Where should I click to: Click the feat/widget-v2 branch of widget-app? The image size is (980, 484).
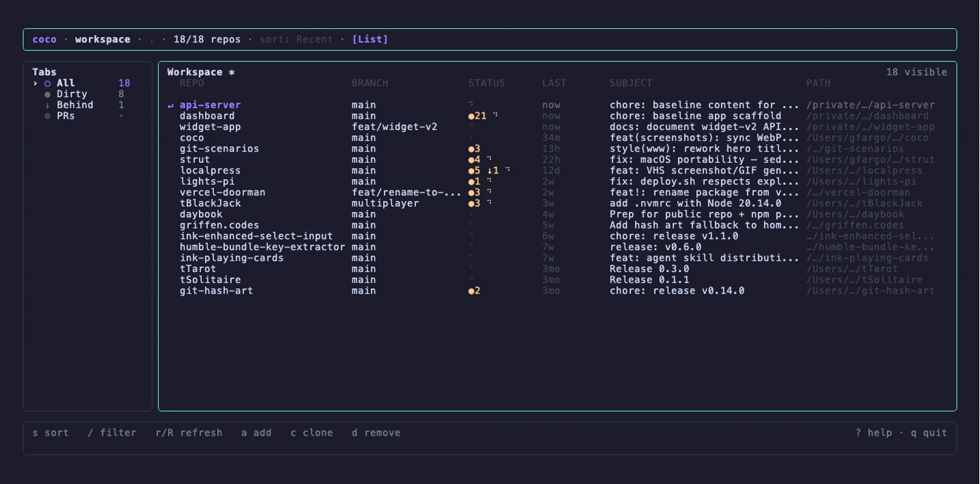(x=395, y=127)
